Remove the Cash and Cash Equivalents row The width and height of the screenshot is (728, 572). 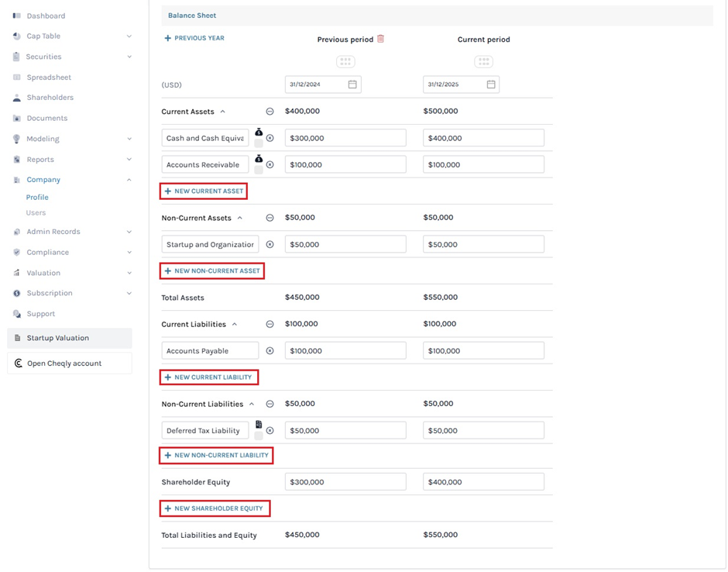[x=270, y=138]
